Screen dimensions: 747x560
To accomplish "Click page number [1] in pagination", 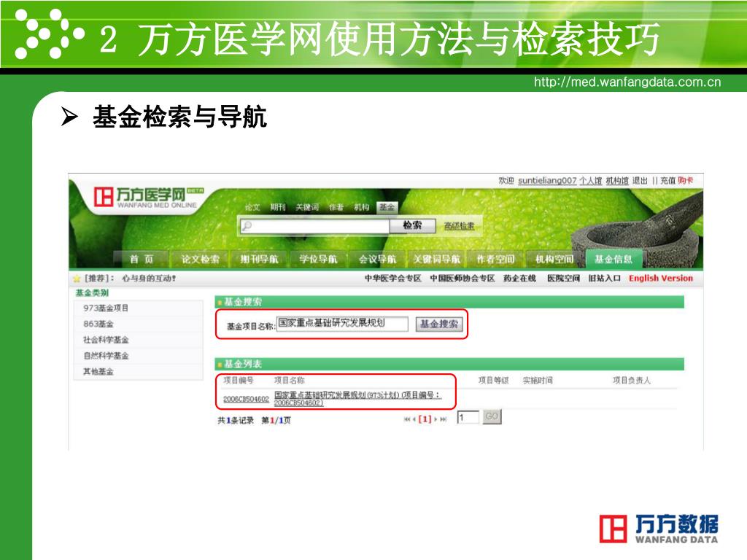I will (425, 419).
